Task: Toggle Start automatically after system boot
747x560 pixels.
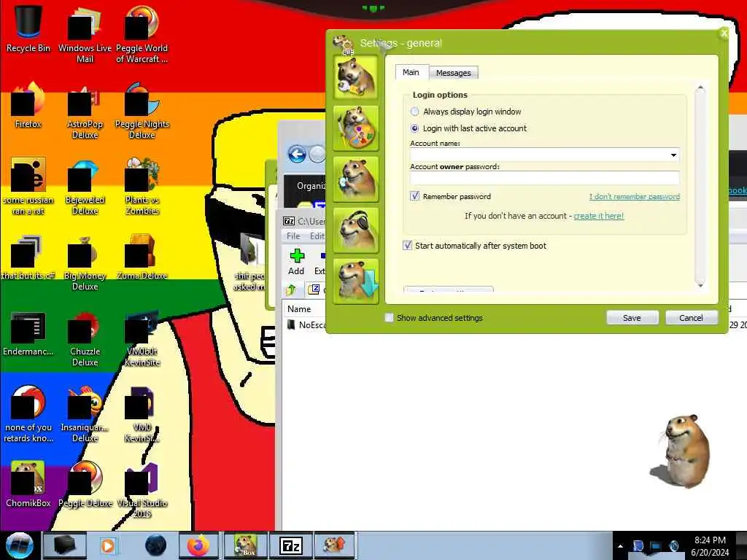Action: point(407,246)
